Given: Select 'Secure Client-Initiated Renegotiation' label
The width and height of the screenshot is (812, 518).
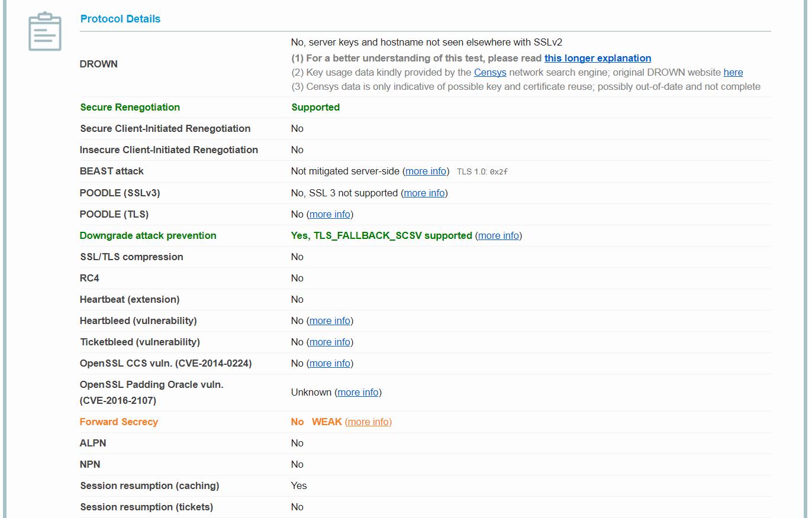Looking at the screenshot, I should pos(165,128).
